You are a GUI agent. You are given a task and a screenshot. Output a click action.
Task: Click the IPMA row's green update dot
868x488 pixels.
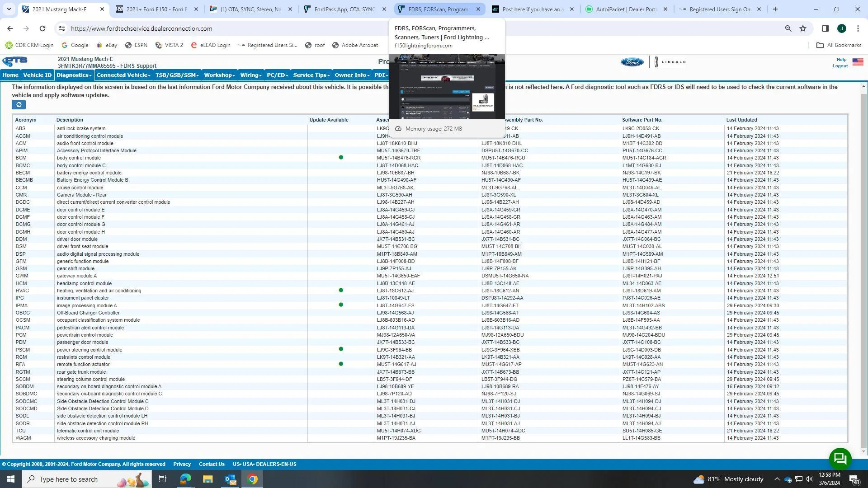pos(341,305)
